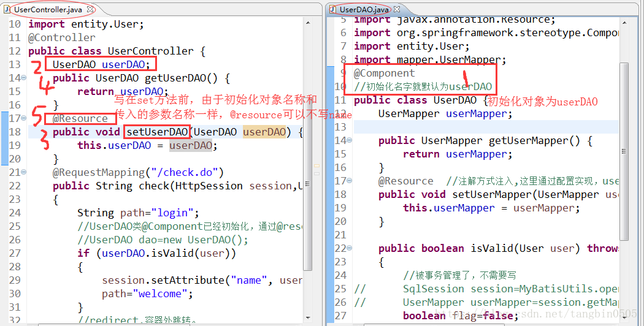Click 'String path="login";' on line 24
The height and width of the screenshot is (326, 644).
tap(138, 213)
